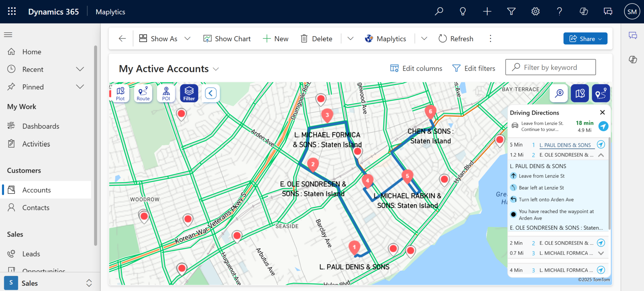Click the New account button

click(275, 39)
